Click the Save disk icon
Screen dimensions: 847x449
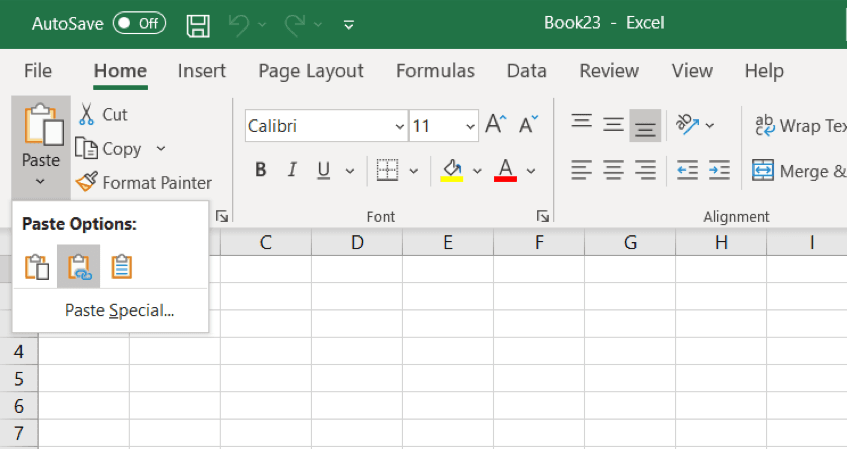point(198,25)
